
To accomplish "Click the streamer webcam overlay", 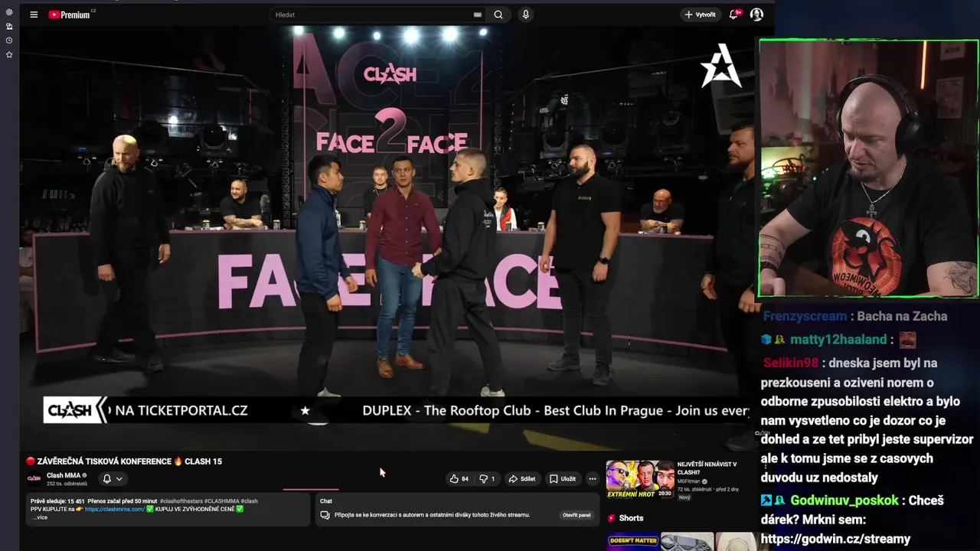I will pyautogui.click(x=868, y=168).
